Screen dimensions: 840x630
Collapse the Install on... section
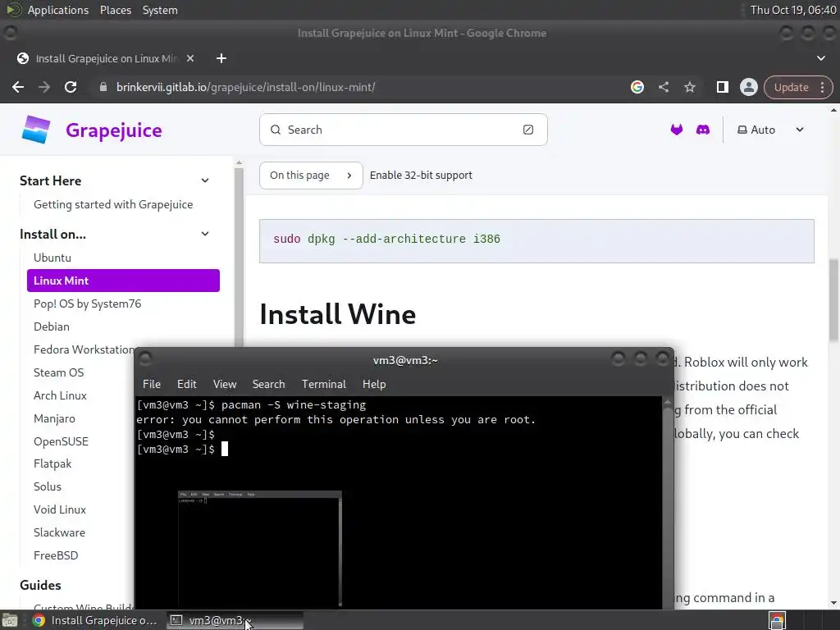tap(204, 234)
